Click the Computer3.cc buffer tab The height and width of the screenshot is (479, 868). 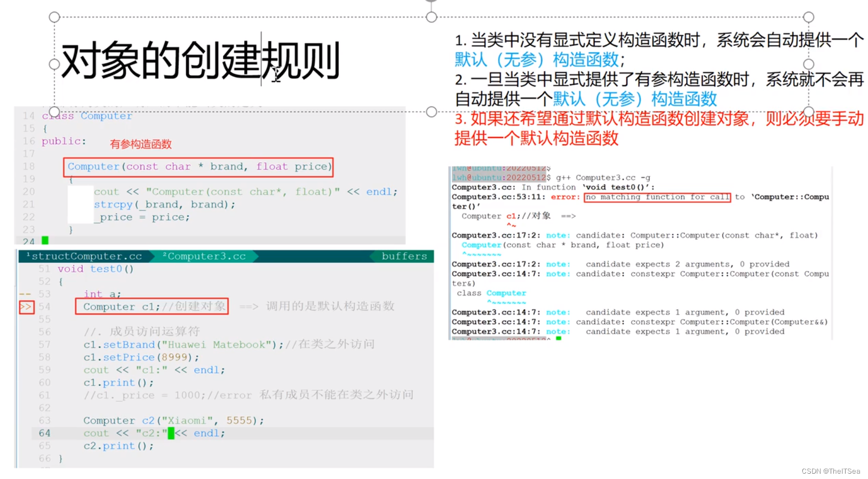(204, 257)
